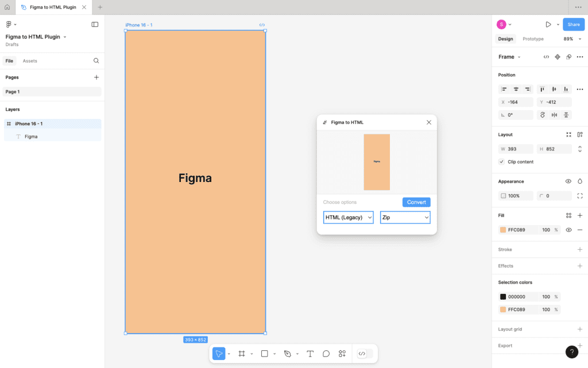This screenshot has width=588, height=368.
Task: Close the Figma to HTML plugin dialog
Action: click(x=428, y=122)
